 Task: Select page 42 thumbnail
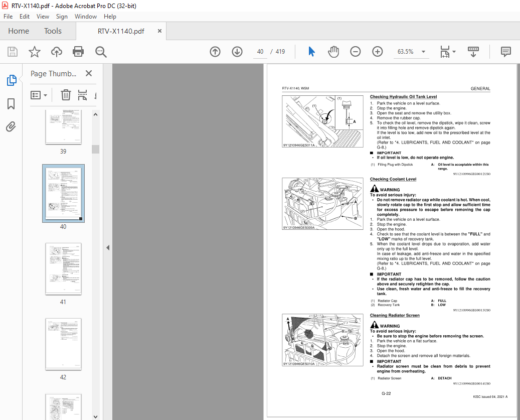[63, 344]
